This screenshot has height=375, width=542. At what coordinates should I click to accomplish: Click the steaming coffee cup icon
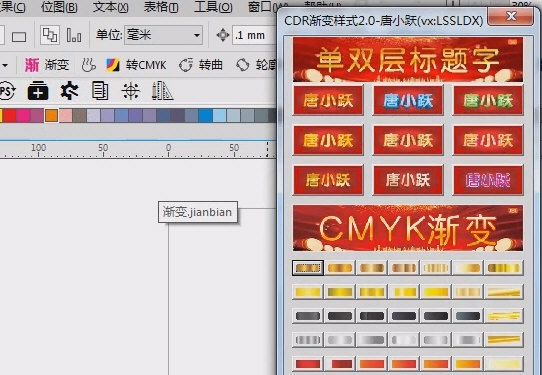click(88, 65)
